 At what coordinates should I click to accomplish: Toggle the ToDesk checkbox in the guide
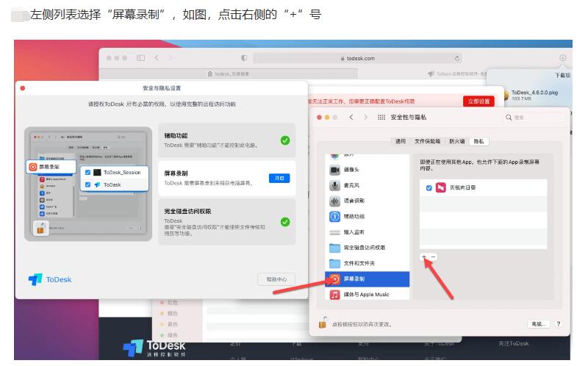click(88, 185)
